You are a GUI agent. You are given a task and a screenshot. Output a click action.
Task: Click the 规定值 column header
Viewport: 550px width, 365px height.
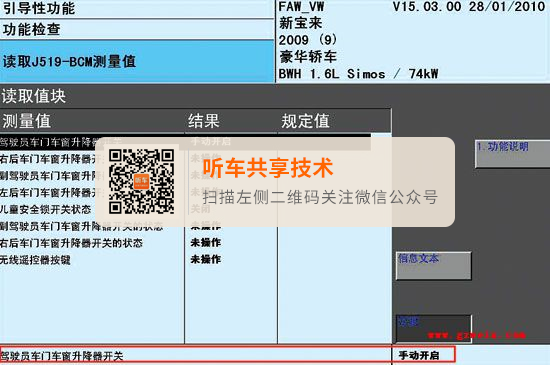334,121
